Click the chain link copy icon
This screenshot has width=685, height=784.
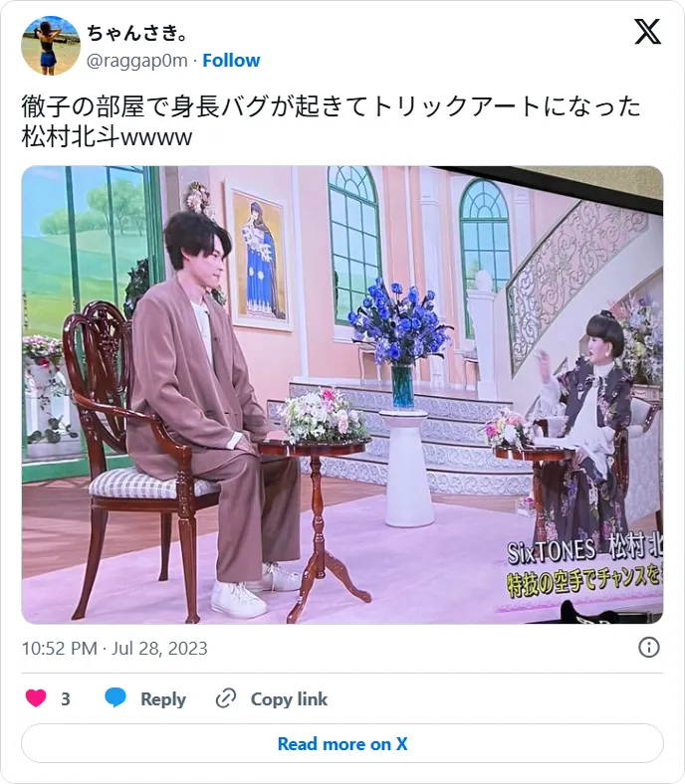(226, 698)
